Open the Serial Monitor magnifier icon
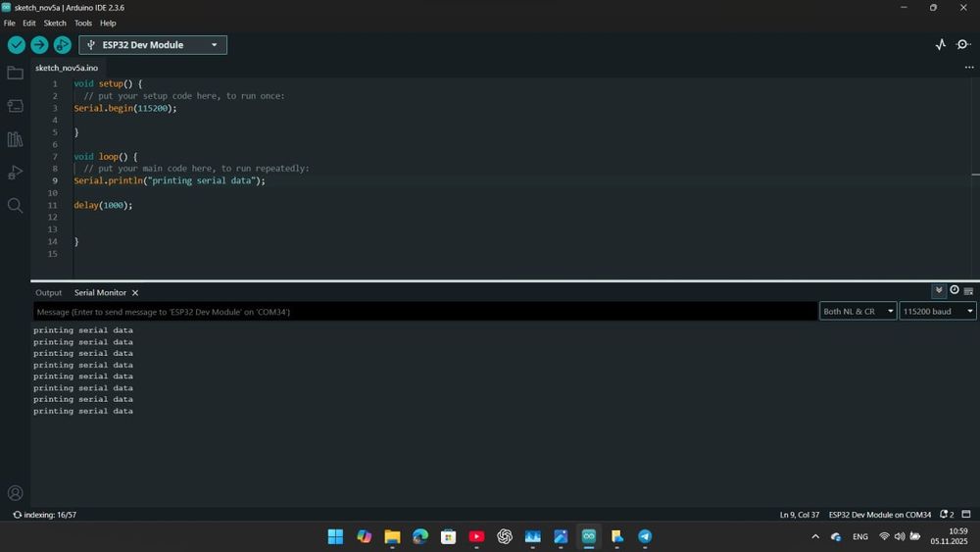This screenshot has width=980, height=552. point(963,44)
